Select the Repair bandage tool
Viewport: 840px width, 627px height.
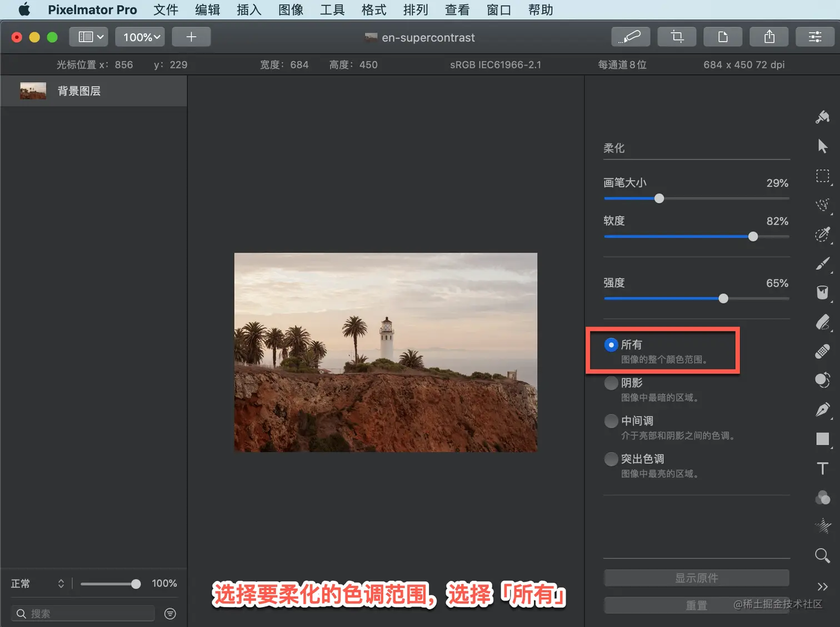pos(823,351)
